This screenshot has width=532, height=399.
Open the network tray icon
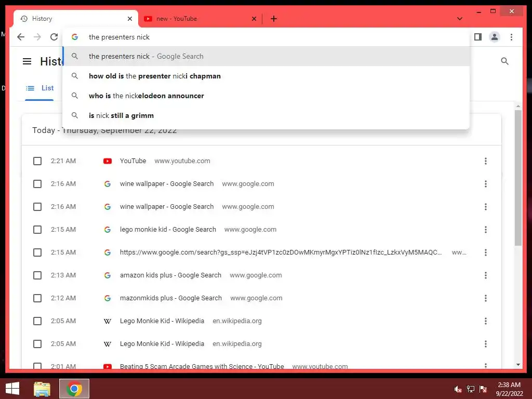[x=471, y=389]
